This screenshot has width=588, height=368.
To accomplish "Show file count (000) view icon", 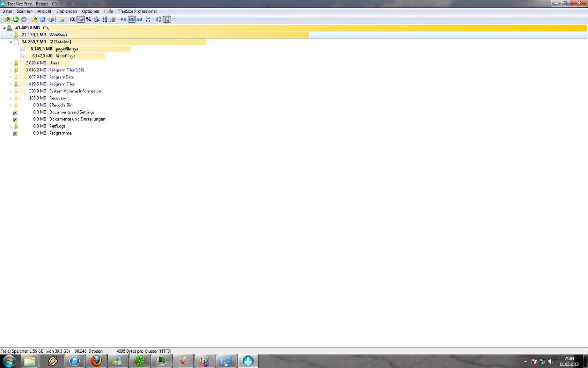I will (x=72, y=20).
